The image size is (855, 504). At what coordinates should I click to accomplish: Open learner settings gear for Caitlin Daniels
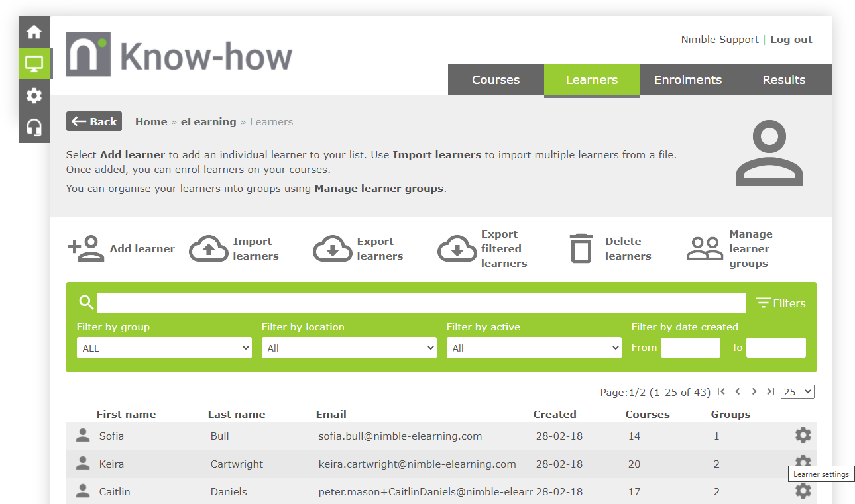(x=803, y=491)
